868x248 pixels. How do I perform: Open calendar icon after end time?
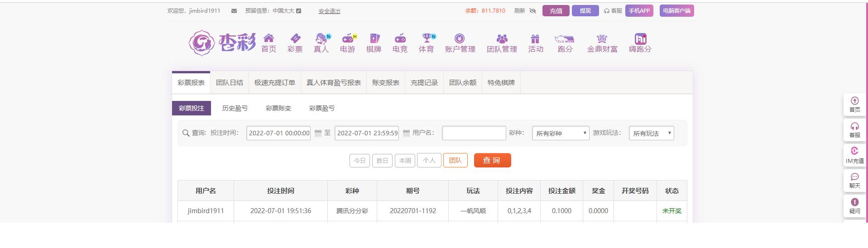(x=406, y=133)
